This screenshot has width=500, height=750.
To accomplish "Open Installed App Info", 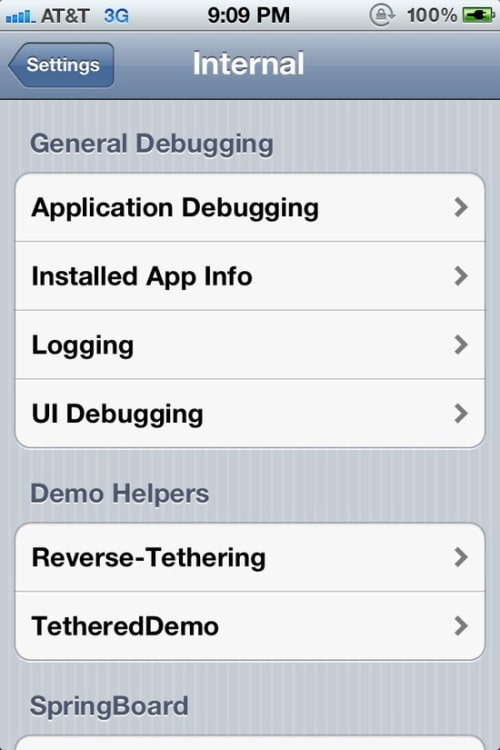I will [x=250, y=276].
